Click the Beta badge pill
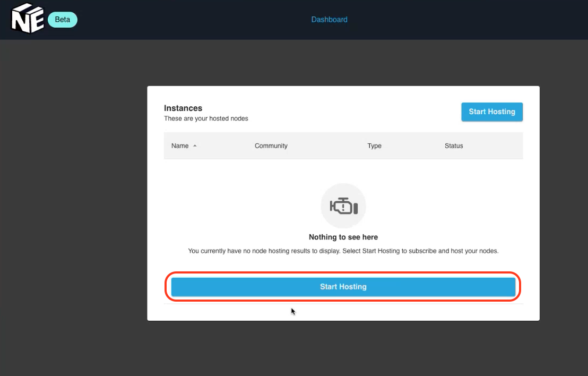 [62, 19]
